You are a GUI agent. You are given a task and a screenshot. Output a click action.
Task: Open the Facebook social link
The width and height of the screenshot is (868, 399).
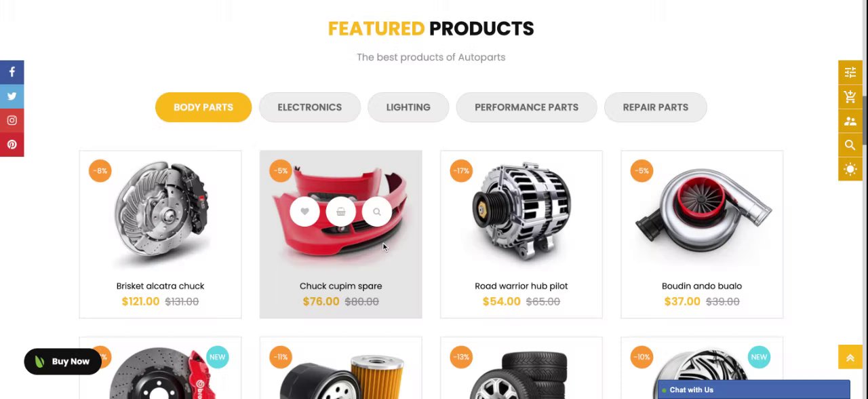(12, 72)
